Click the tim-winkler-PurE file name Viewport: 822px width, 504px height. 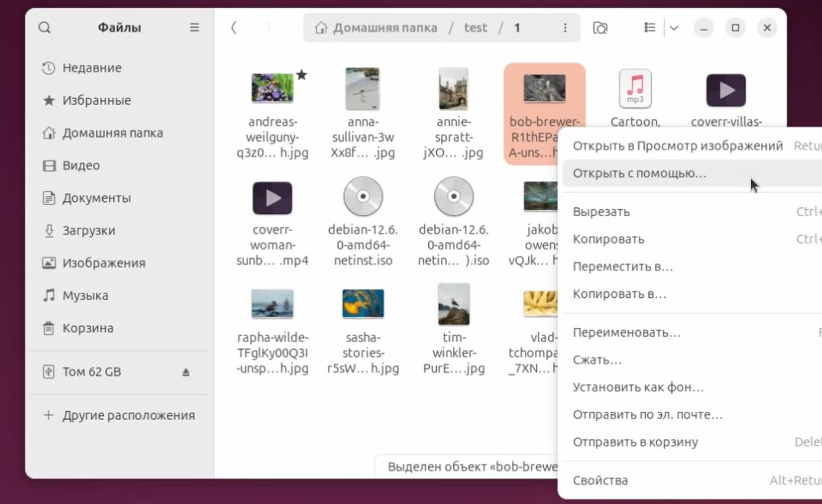(454, 353)
